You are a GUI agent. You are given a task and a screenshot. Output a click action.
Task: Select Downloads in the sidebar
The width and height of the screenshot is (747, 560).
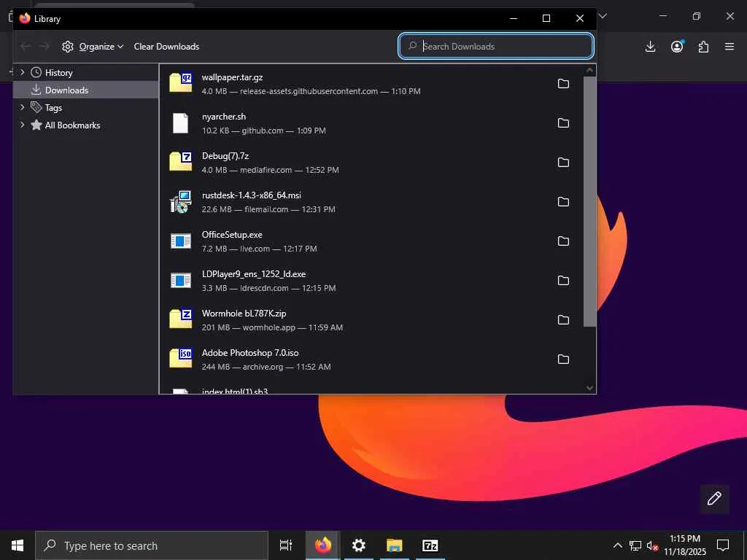coord(66,90)
